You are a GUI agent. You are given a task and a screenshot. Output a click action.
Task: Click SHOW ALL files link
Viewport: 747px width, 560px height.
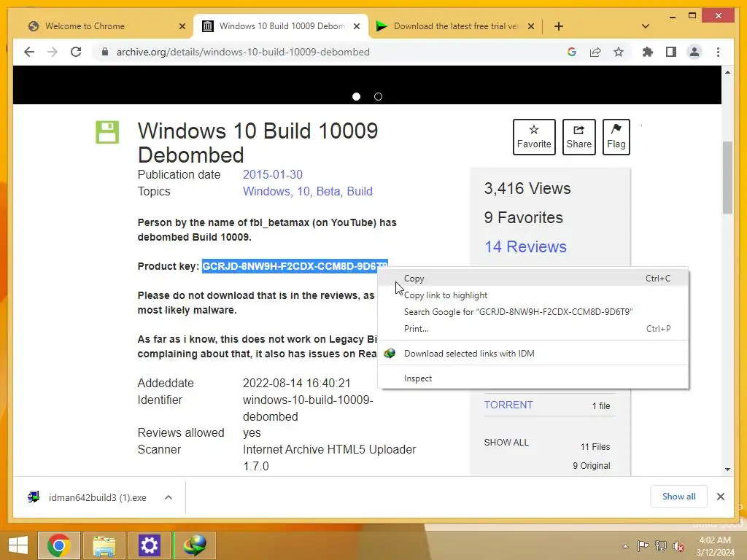[506, 443]
